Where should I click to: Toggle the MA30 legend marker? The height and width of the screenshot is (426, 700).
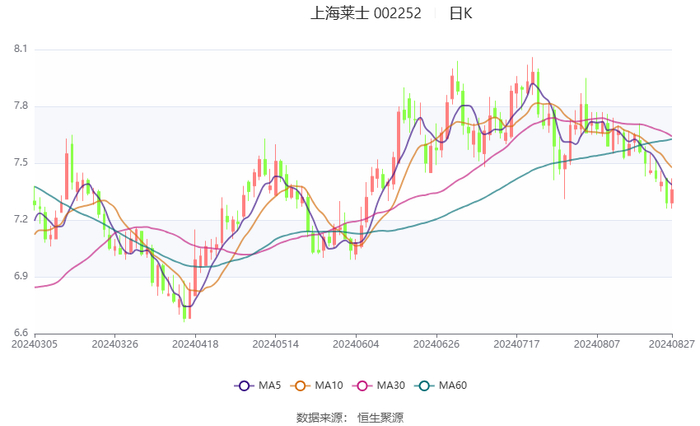coord(362,386)
